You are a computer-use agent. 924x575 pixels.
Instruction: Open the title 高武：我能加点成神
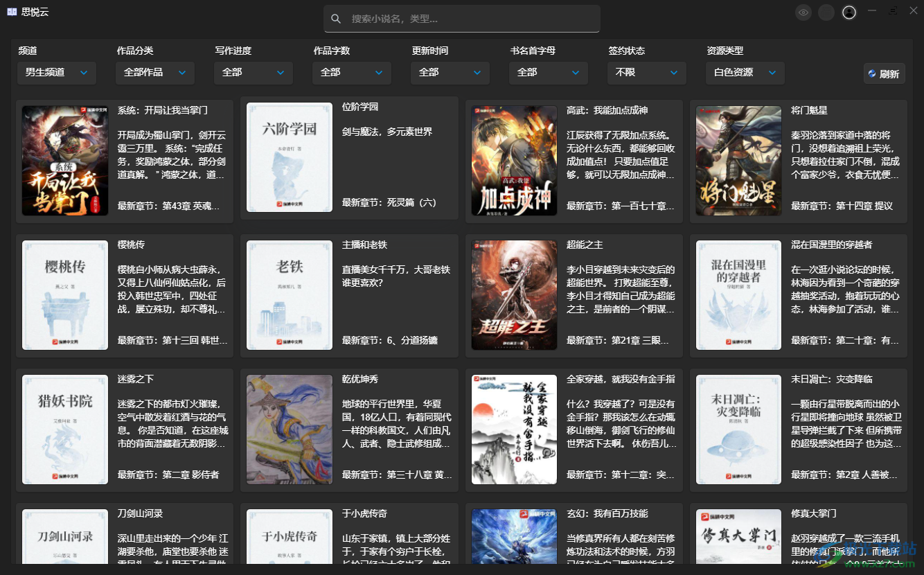point(607,110)
